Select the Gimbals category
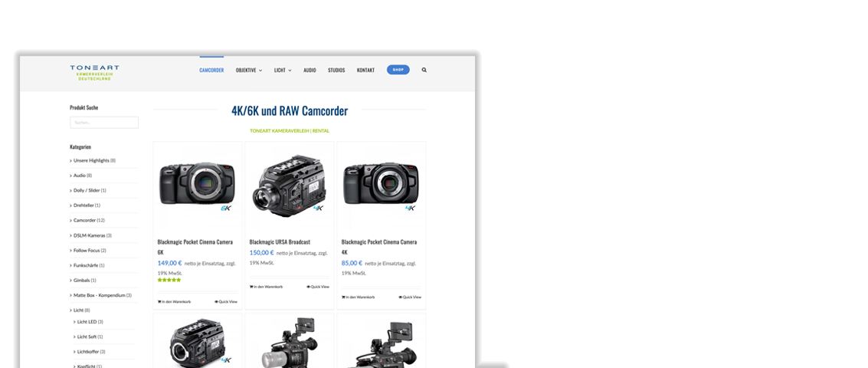This screenshot has width=868, height=368. click(84, 281)
